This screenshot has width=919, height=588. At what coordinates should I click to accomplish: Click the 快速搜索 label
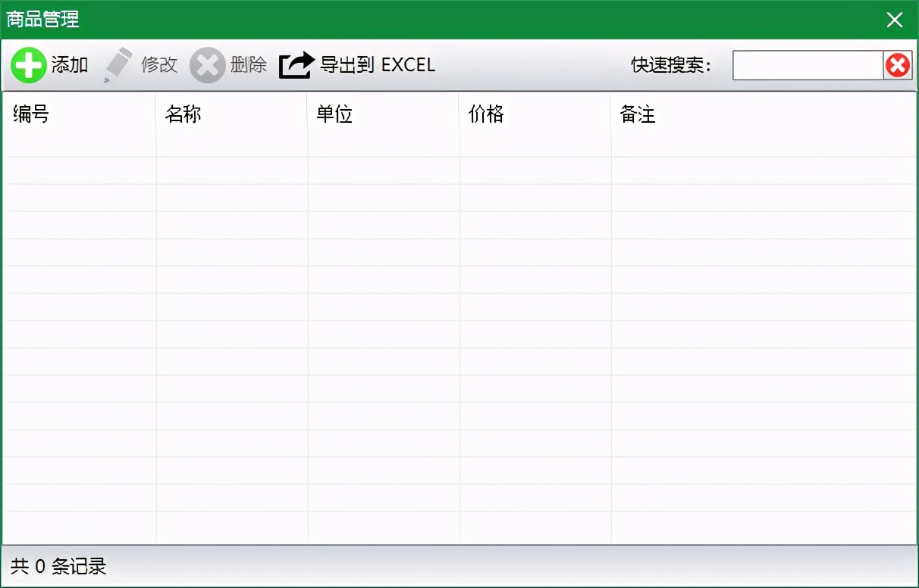click(x=671, y=66)
